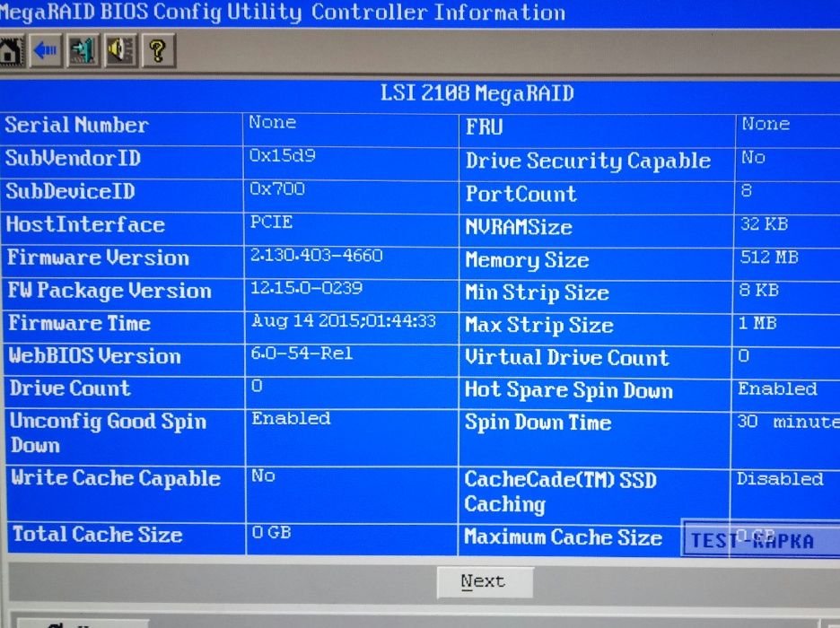The image size is (840, 628).
Task: Click the FRU label
Action: pyautogui.click(x=485, y=127)
